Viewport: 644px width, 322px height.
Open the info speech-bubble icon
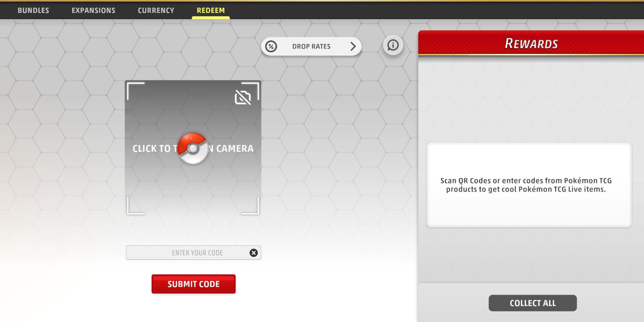coord(393,45)
